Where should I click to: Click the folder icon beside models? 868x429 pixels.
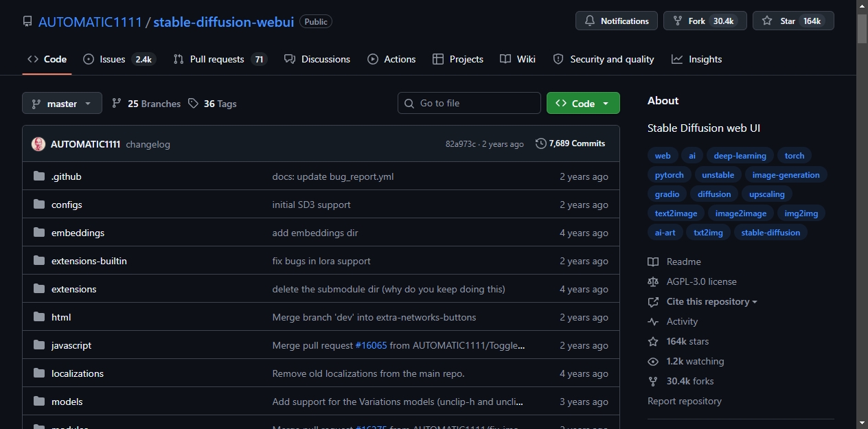(x=39, y=402)
